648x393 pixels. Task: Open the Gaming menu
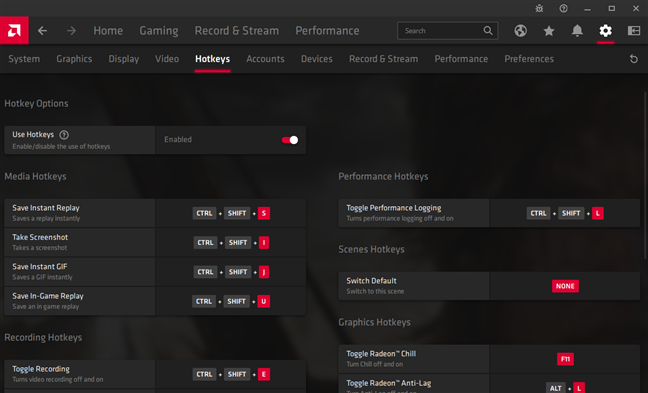159,31
